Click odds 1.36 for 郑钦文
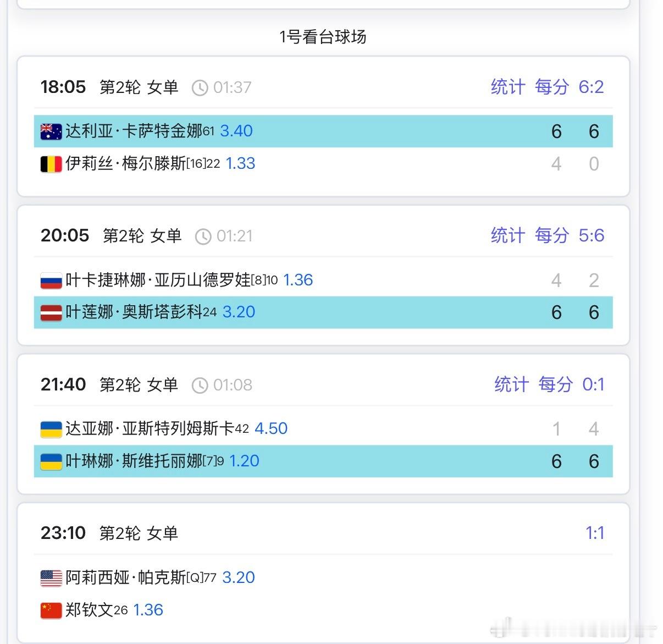 [148, 610]
